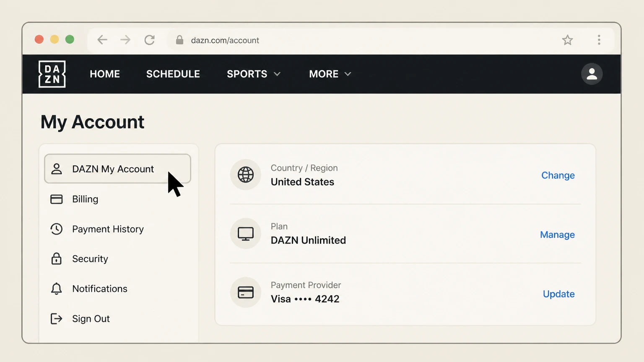
Task: Click the red close window button
Action: (39, 39)
